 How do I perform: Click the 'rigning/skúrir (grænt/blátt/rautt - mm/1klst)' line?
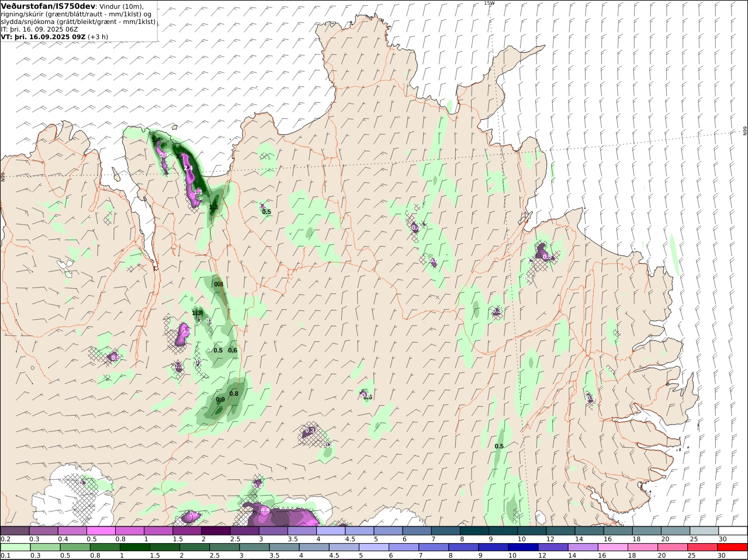[x=76, y=14]
